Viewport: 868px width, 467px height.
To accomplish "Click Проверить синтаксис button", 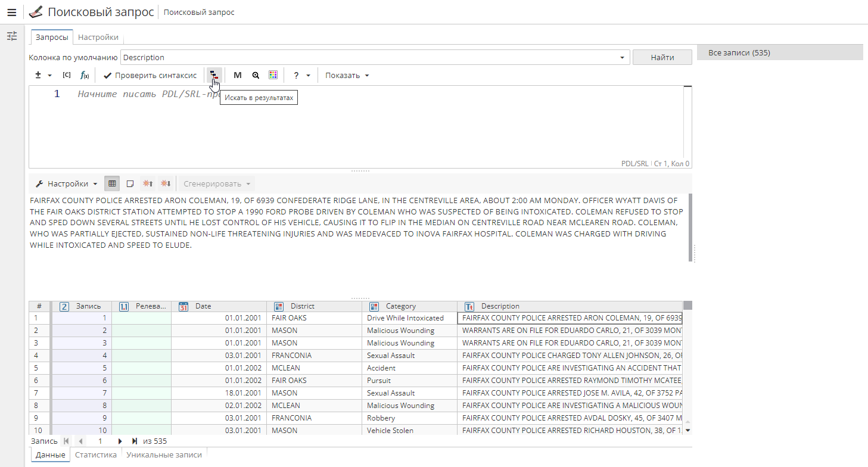I will 150,75.
